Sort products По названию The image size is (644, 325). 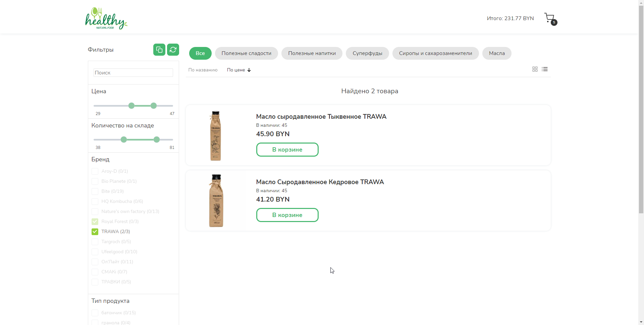tap(203, 70)
